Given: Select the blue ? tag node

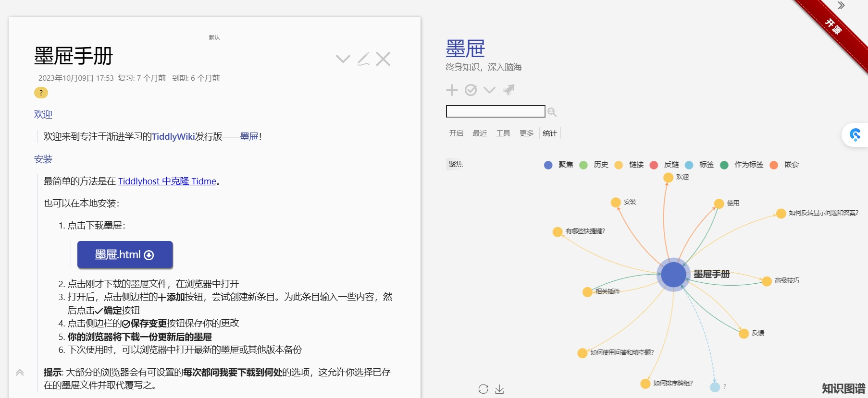Looking at the screenshot, I should (715, 387).
